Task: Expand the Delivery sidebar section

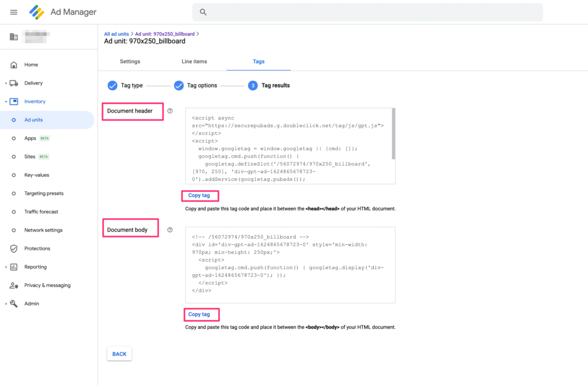Action: point(7,83)
